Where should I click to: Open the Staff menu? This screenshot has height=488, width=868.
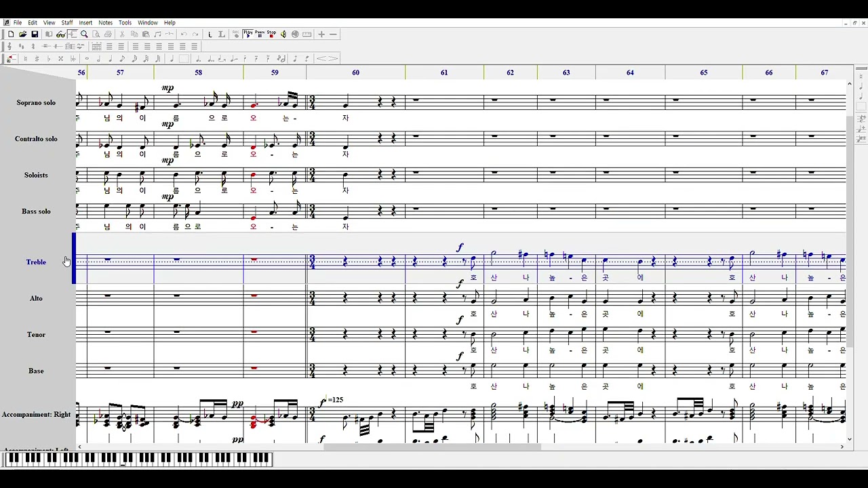click(x=67, y=22)
